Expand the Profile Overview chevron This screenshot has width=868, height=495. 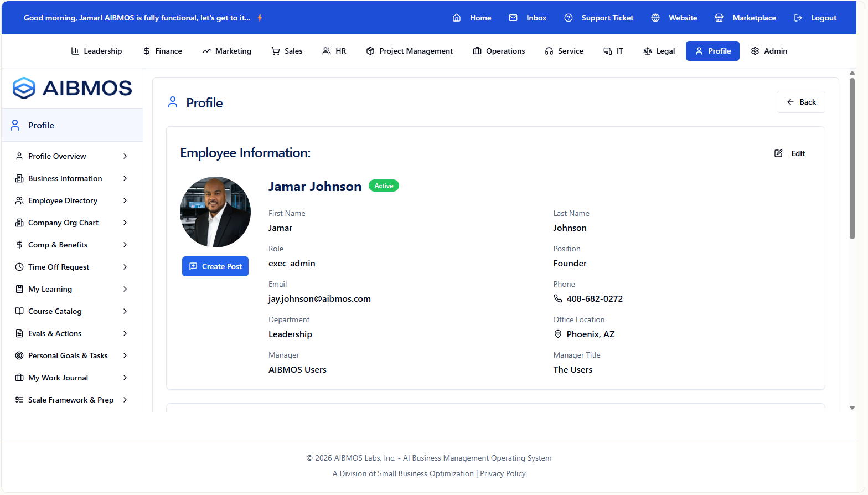(125, 156)
